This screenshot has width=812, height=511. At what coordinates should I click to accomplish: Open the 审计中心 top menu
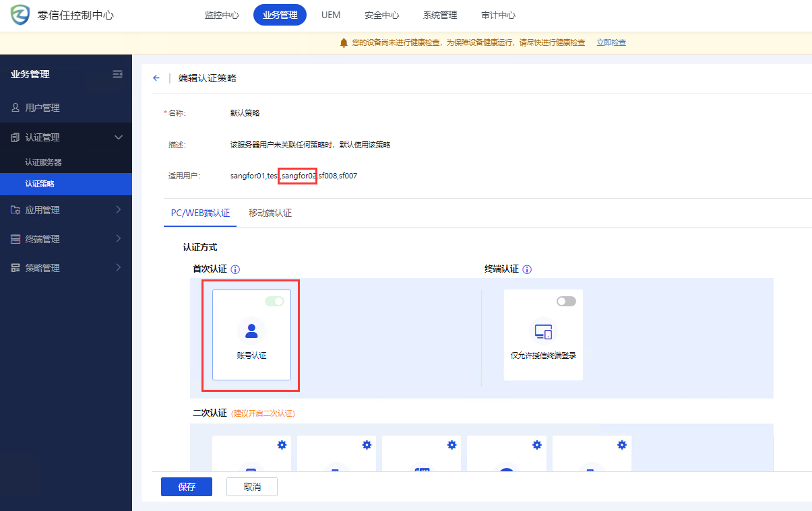click(x=498, y=15)
